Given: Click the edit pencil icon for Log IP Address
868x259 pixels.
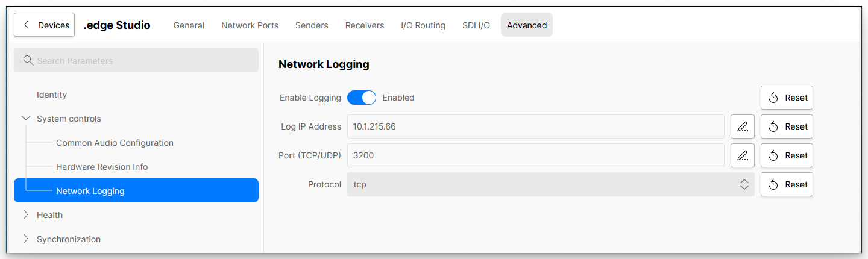Looking at the screenshot, I should coord(743,126).
